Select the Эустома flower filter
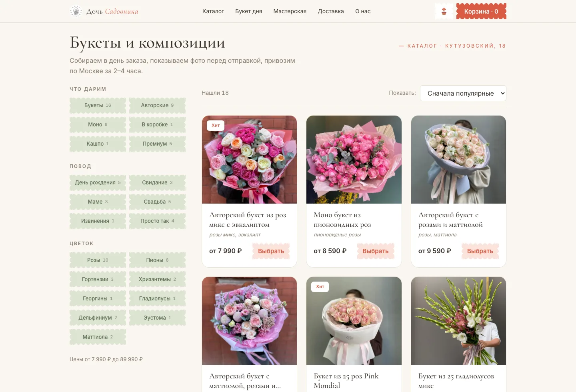Viewport: 576px width, 392px height. coord(157,318)
